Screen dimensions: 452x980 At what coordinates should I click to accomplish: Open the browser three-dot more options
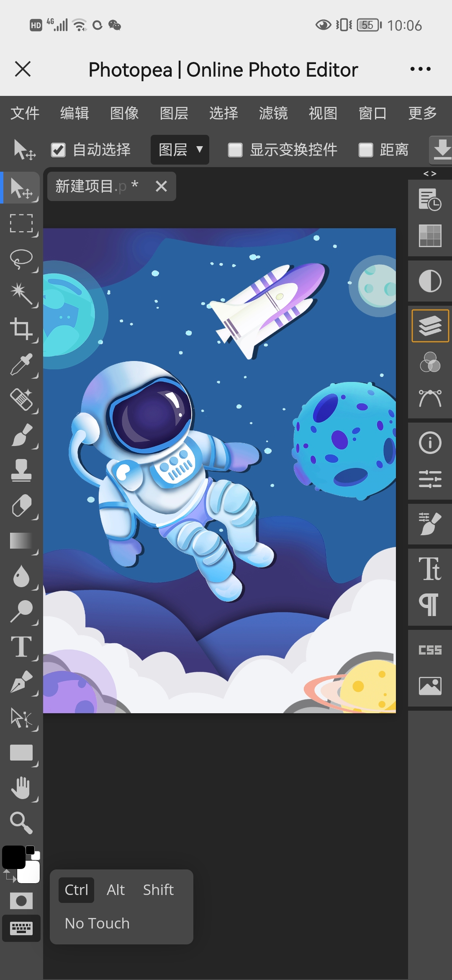pyautogui.click(x=421, y=69)
